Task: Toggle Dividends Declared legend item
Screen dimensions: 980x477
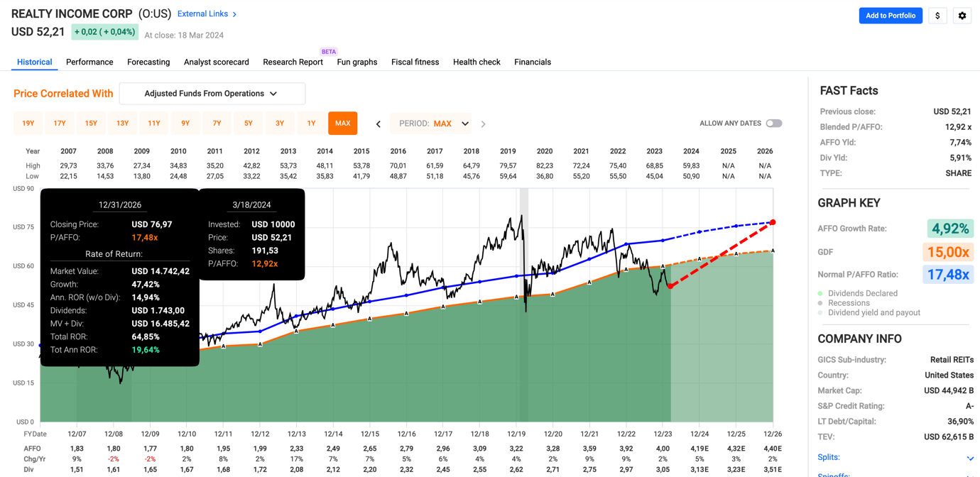Action: point(862,293)
